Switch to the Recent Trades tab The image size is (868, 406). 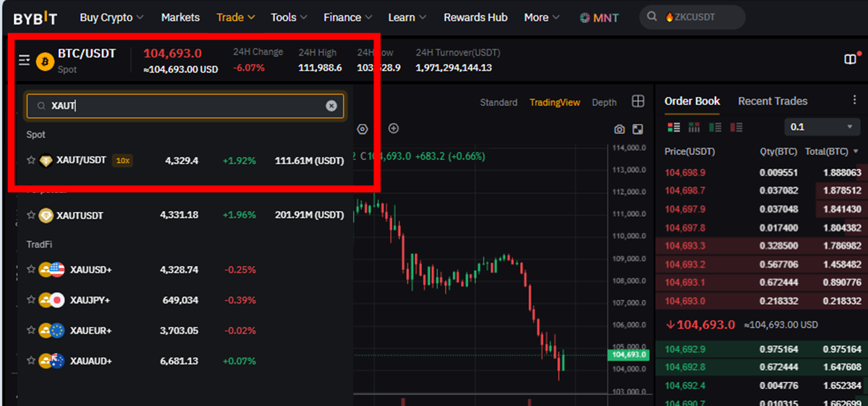[772, 101]
